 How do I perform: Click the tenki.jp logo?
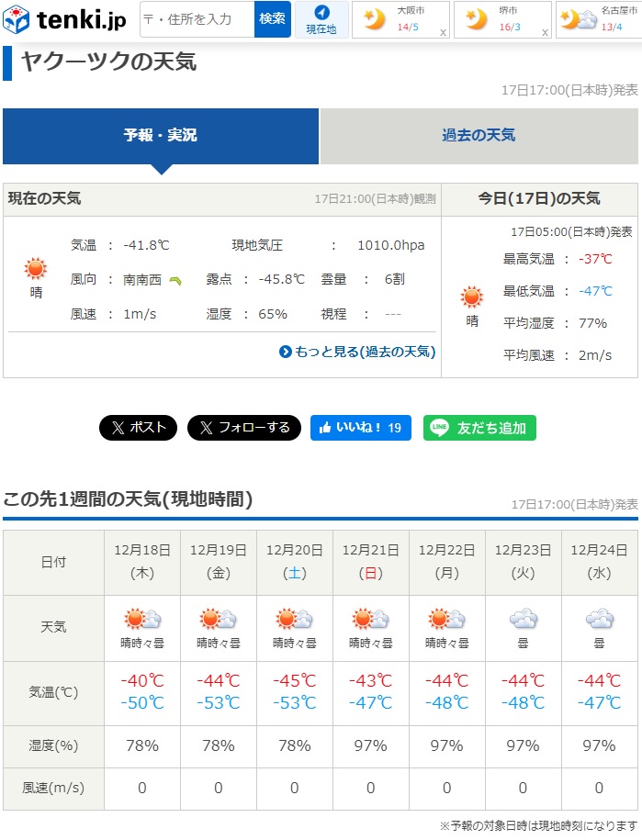pos(66,19)
